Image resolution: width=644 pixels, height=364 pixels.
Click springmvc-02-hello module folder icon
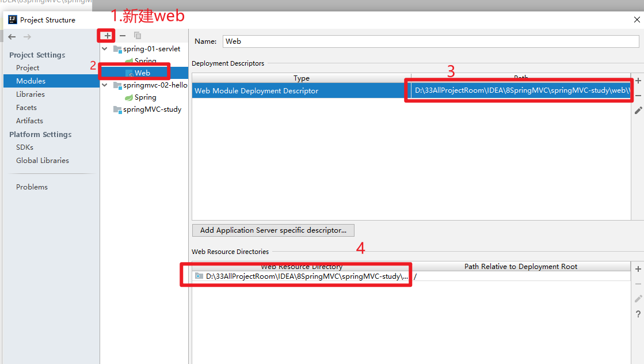point(117,85)
